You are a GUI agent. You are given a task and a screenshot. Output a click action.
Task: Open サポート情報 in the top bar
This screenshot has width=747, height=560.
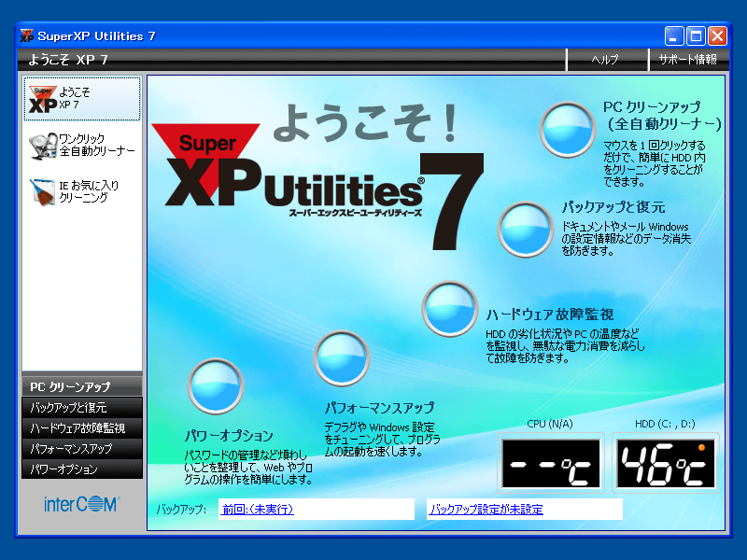click(687, 60)
